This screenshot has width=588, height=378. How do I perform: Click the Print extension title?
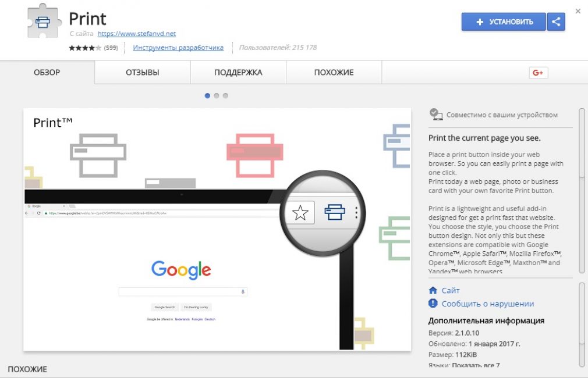(x=87, y=19)
